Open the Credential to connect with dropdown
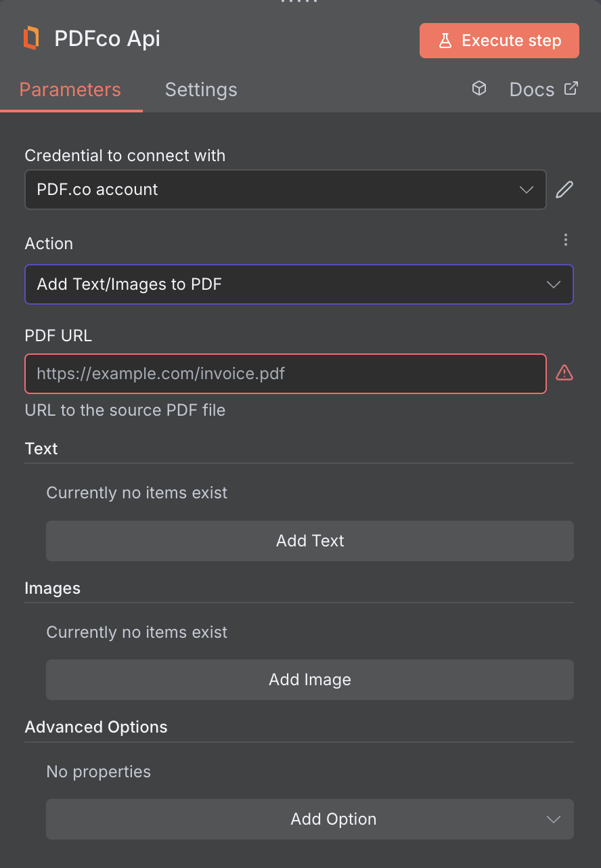The height and width of the screenshot is (868, 601). 285,190
